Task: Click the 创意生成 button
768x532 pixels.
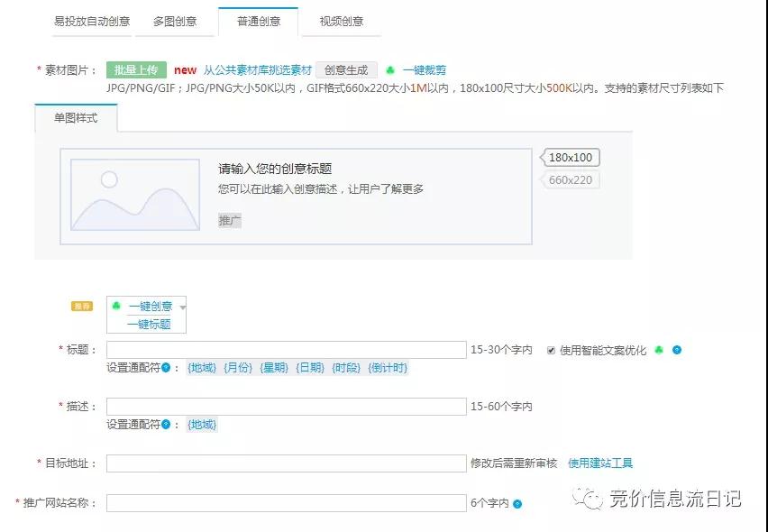Action: coord(346,70)
